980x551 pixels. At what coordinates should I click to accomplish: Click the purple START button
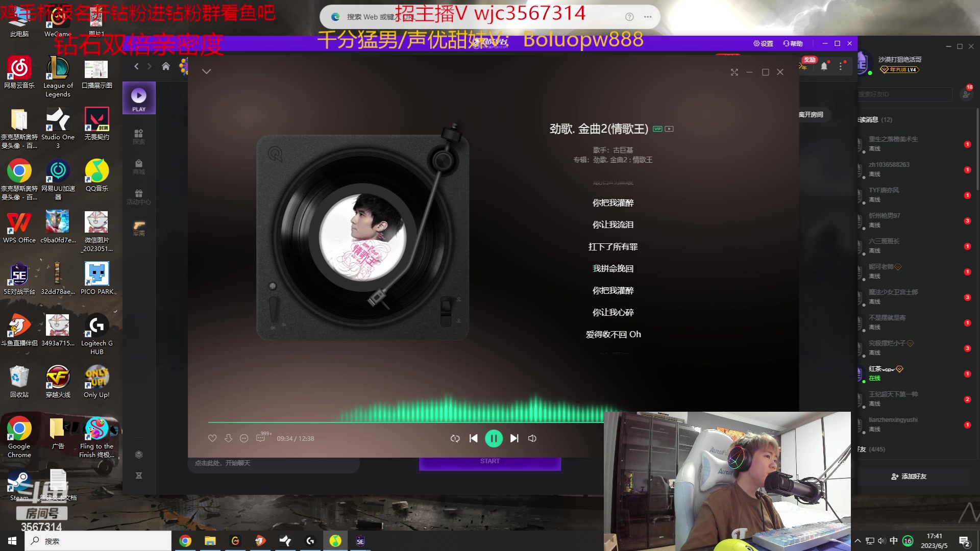[x=490, y=462]
